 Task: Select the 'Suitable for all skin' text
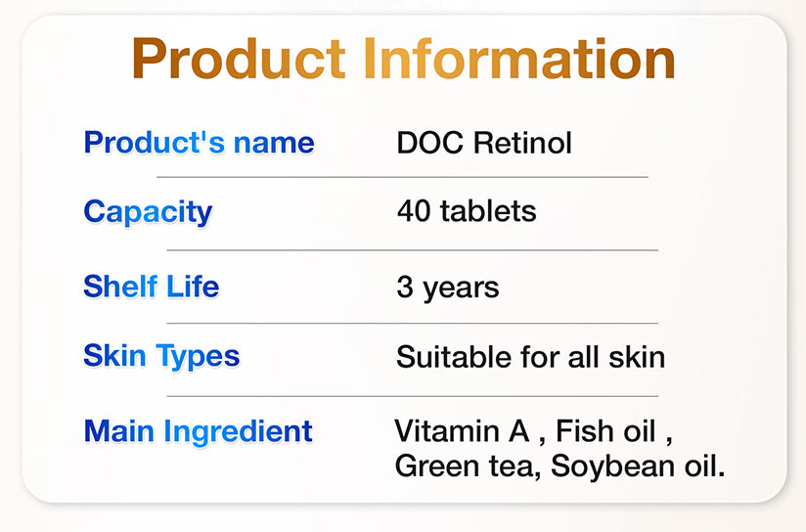(x=530, y=357)
